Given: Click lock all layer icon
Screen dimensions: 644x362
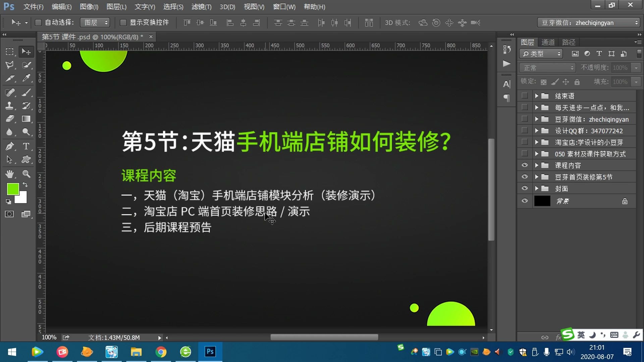Looking at the screenshot, I should coord(577,82).
